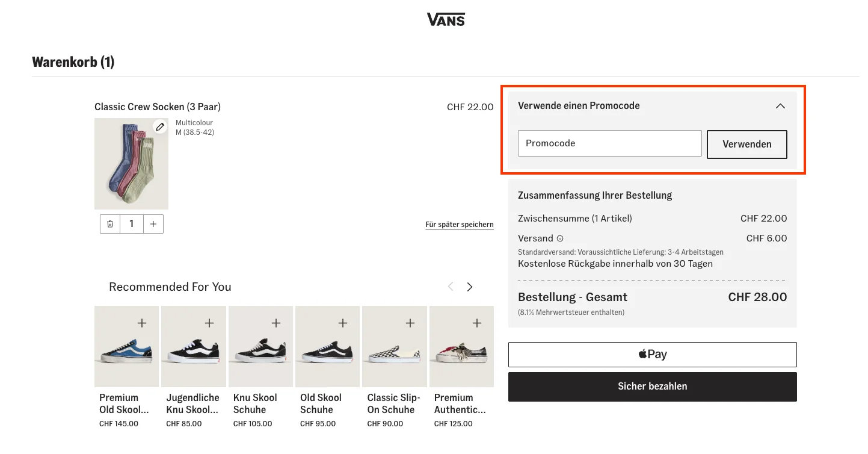Open the color/size edit pencil on the socks

[159, 126]
